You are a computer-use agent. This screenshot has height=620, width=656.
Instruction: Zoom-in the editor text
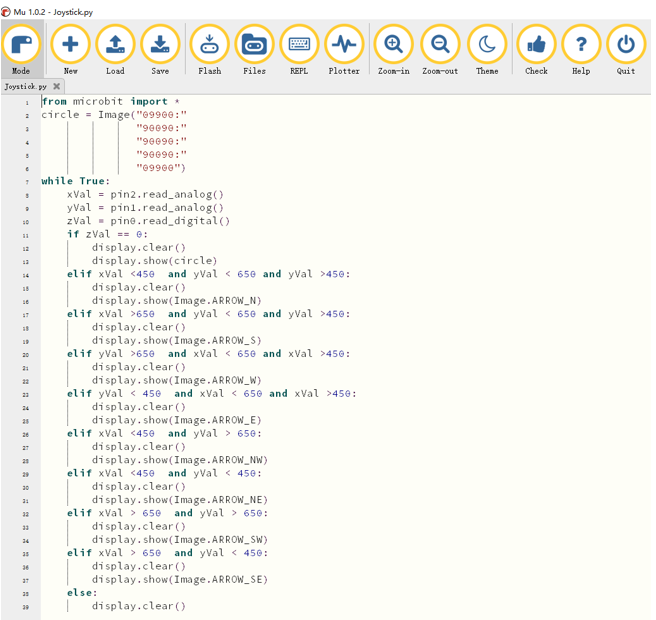pyautogui.click(x=394, y=49)
